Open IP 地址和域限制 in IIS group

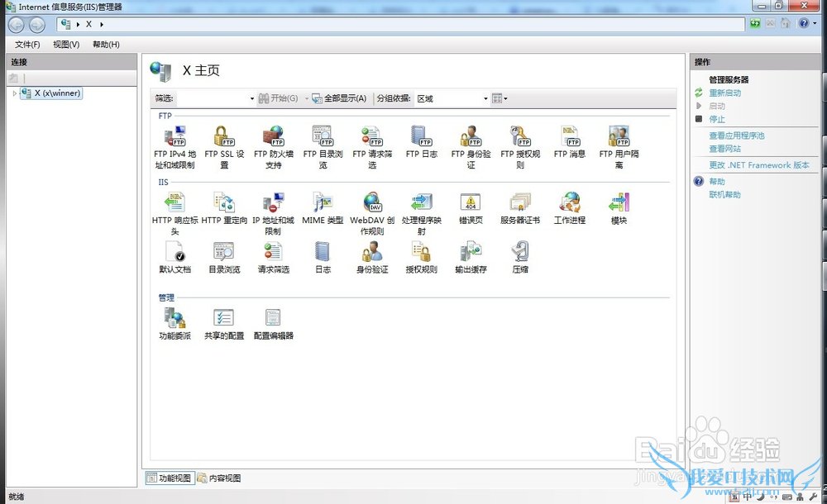pos(273,213)
